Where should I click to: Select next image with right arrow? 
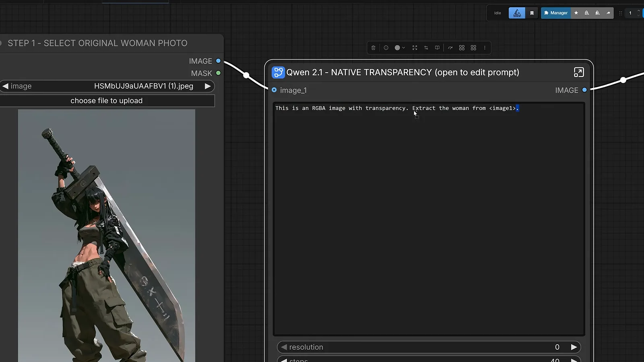point(208,86)
